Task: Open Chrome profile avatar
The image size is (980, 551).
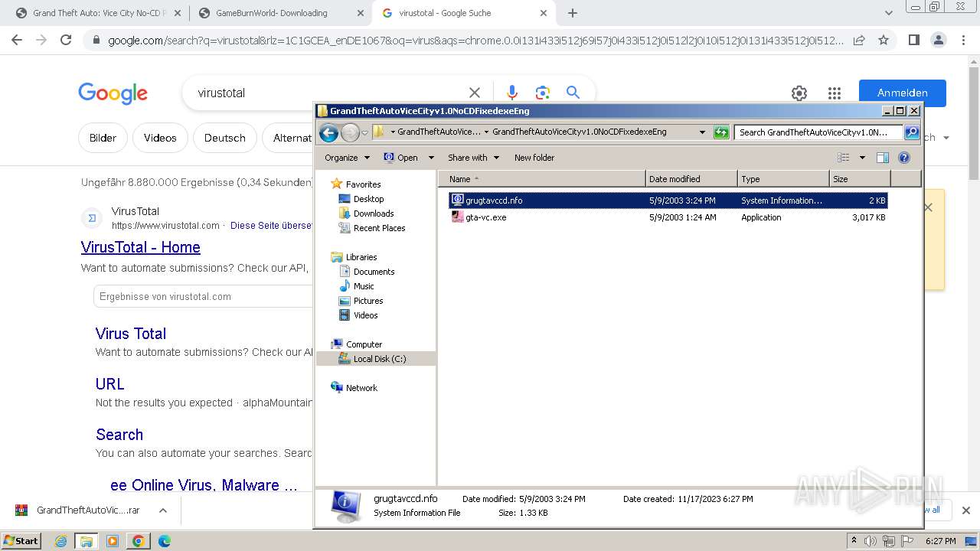Action: click(x=939, y=40)
